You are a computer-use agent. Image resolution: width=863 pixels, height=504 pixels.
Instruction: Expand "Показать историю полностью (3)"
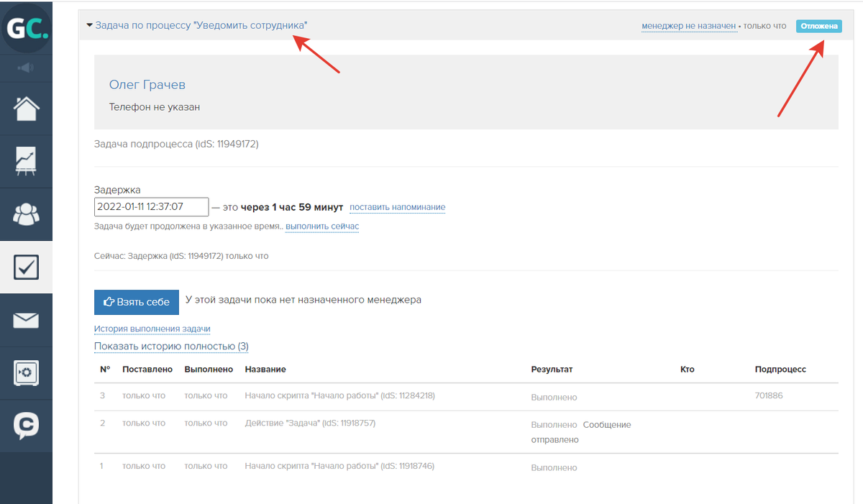171,347
